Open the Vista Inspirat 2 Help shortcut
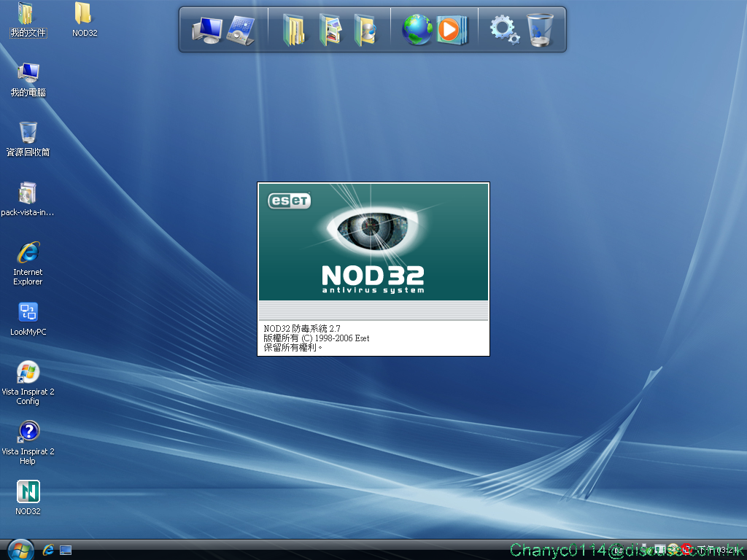 (x=28, y=443)
